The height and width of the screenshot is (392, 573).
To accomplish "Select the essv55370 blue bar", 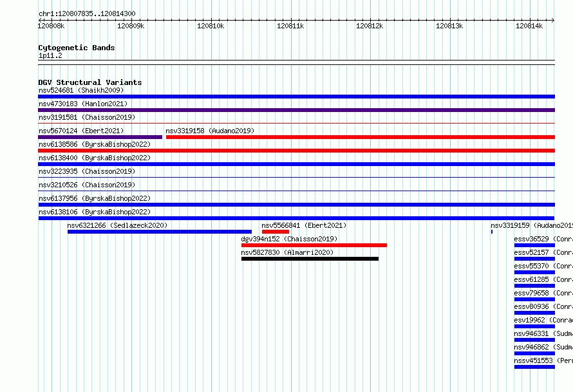I will pyautogui.click(x=534, y=272).
